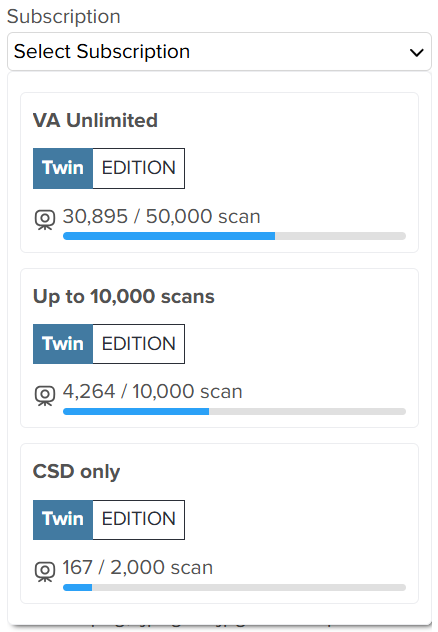Pick the CSD only subscription title
438x632 pixels.
(76, 472)
